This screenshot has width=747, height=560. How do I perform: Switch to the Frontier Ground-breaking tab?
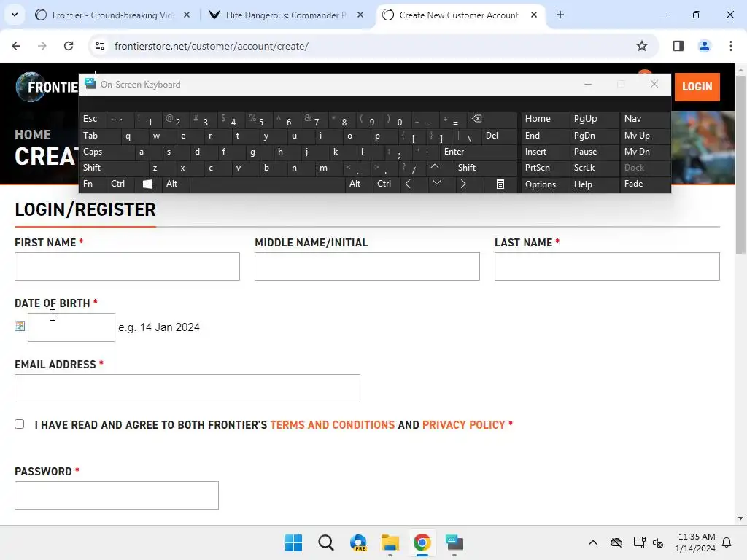[112, 15]
